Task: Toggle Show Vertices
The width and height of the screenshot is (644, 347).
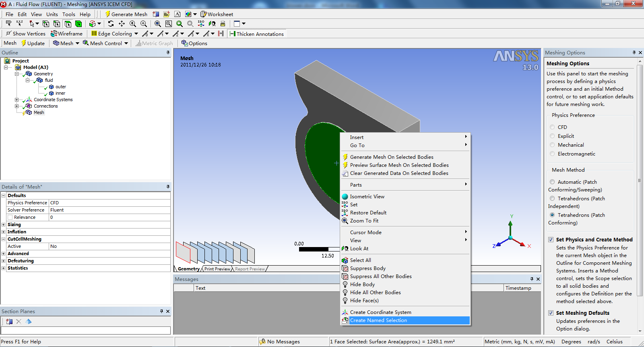Action: tap(25, 33)
